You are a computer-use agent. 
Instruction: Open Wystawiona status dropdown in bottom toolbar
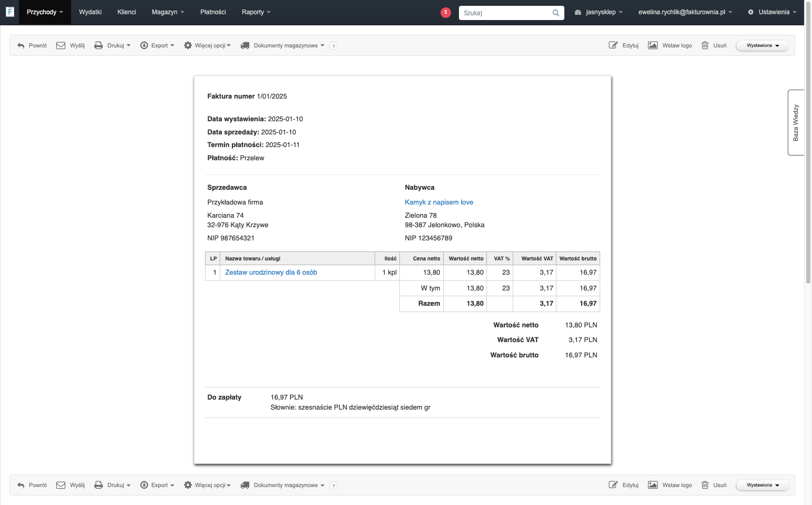(x=762, y=485)
